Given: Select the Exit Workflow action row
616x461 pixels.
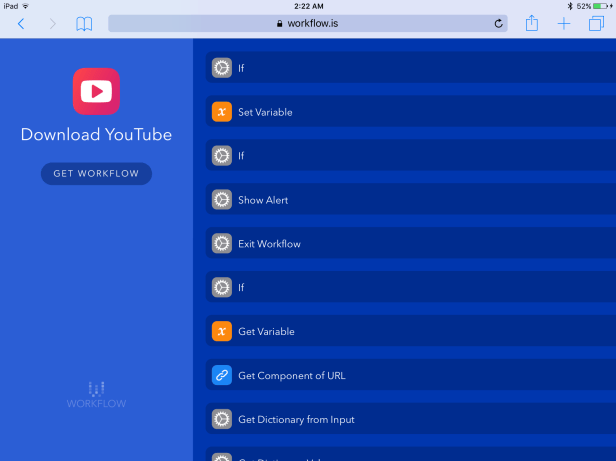Looking at the screenshot, I should [410, 244].
